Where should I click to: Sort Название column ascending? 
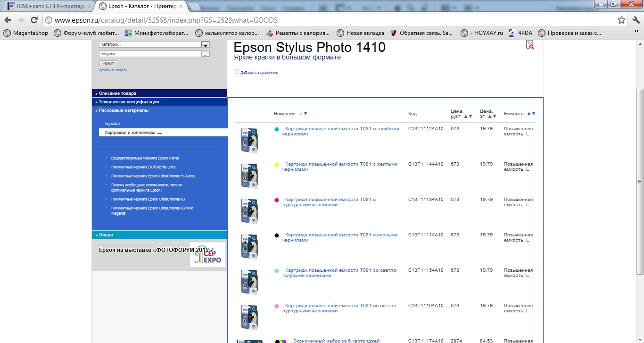pos(301,114)
